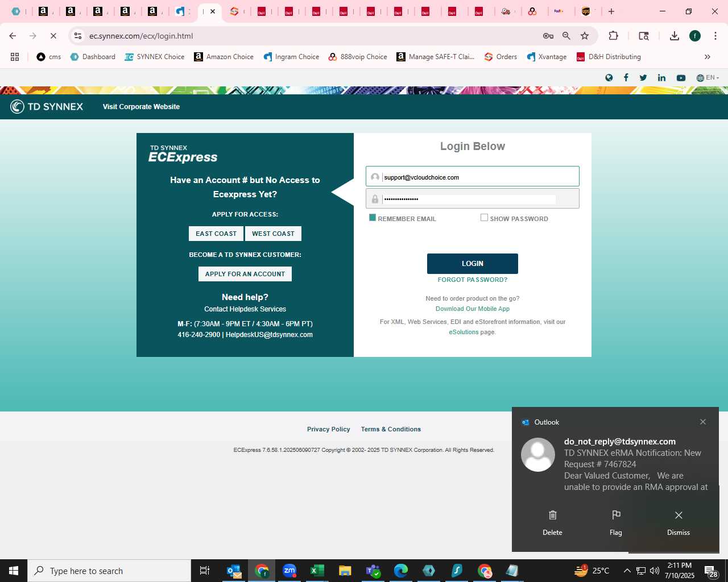Open the YouTube icon in header

click(681, 78)
